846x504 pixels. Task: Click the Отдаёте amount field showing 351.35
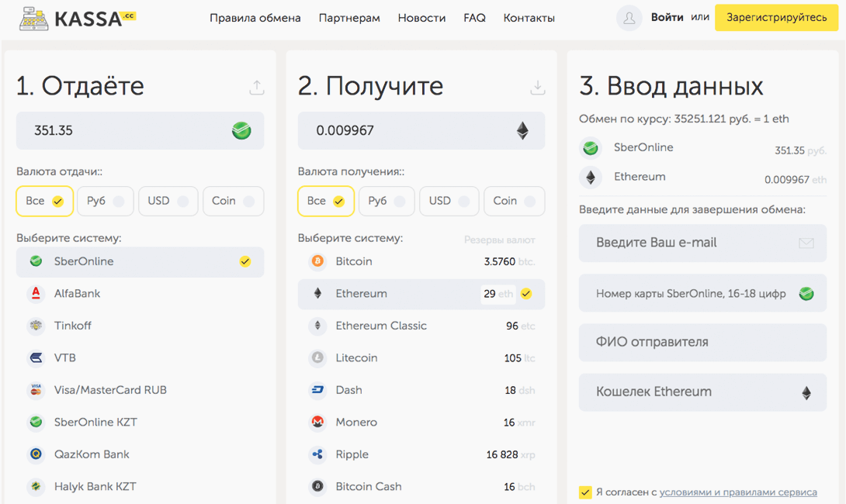click(140, 130)
